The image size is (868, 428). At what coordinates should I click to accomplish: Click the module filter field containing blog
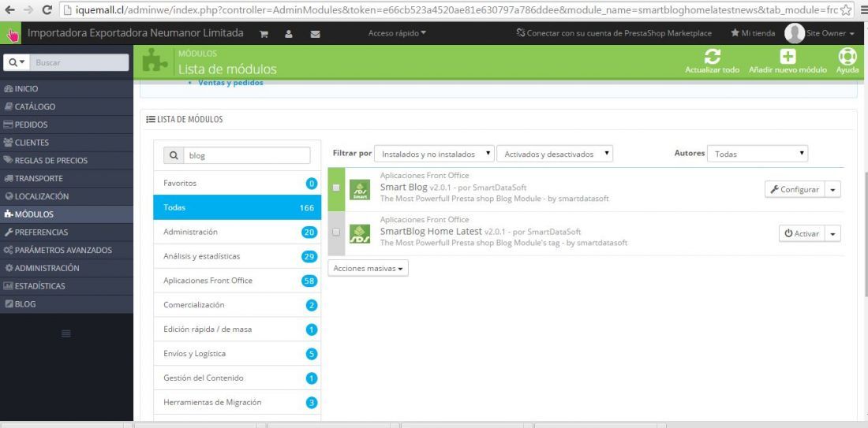tap(246, 155)
